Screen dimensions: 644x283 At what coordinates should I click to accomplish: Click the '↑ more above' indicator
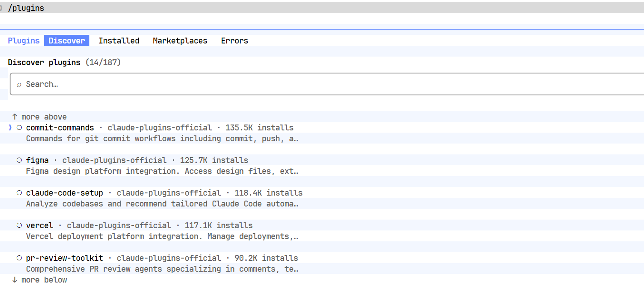coord(39,117)
